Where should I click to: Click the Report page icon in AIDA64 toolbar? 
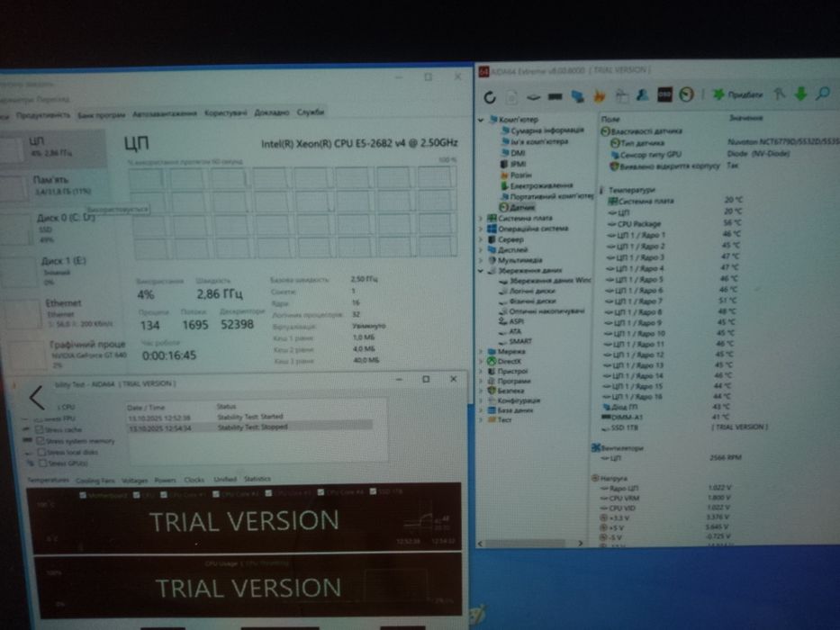(x=511, y=97)
